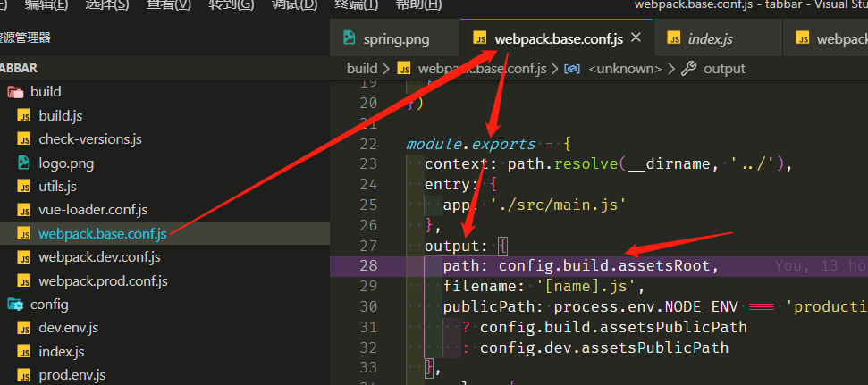Open the 选择(S) menu

(x=107, y=5)
